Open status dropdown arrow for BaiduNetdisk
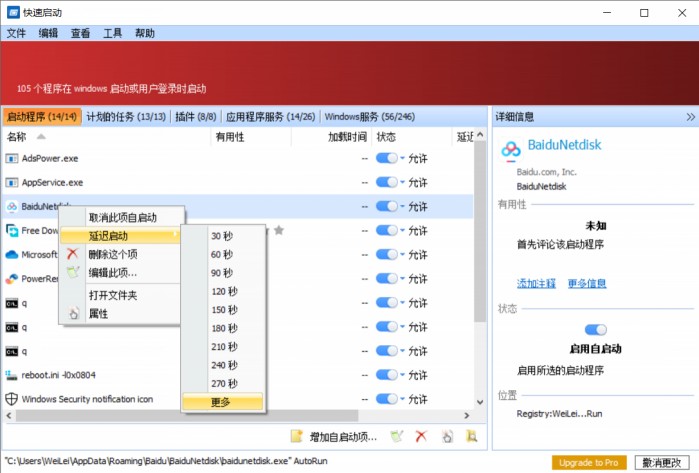 pyautogui.click(x=403, y=206)
